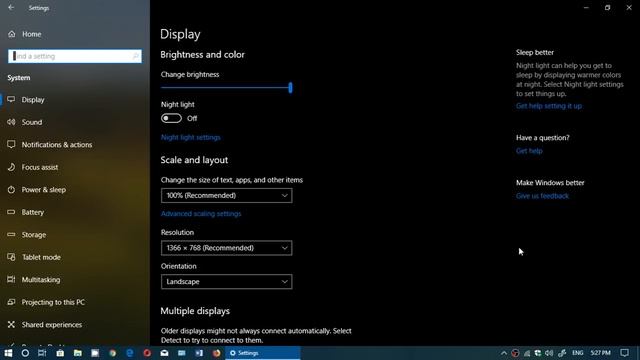The image size is (640, 360).
Task: Show hidden system tray icons
Action: pos(504,353)
